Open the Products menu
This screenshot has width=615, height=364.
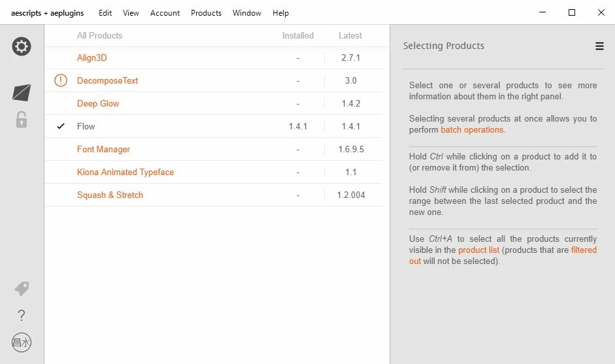pyautogui.click(x=207, y=13)
